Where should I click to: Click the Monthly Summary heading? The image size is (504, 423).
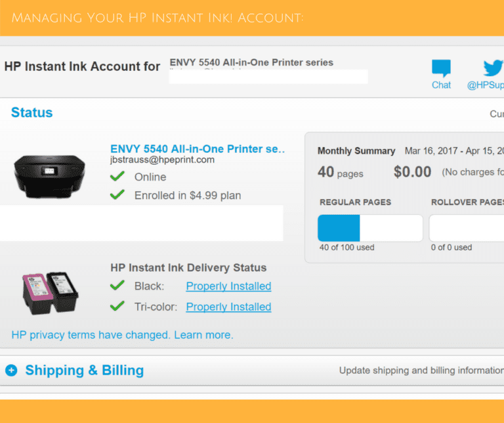pos(356,151)
